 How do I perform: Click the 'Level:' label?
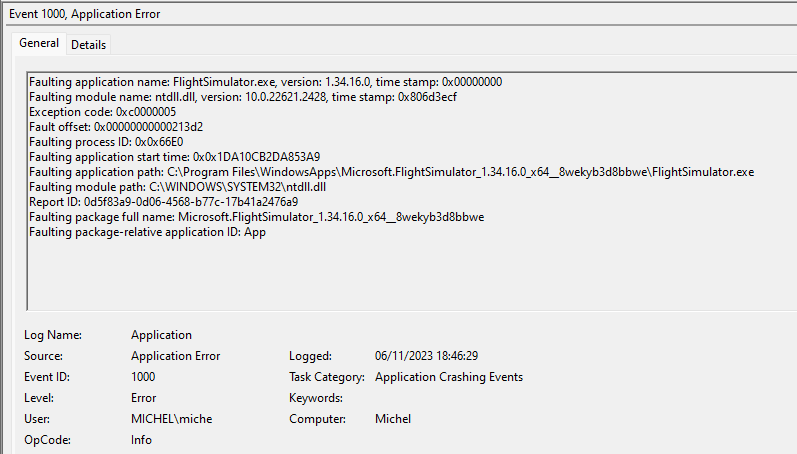39,398
